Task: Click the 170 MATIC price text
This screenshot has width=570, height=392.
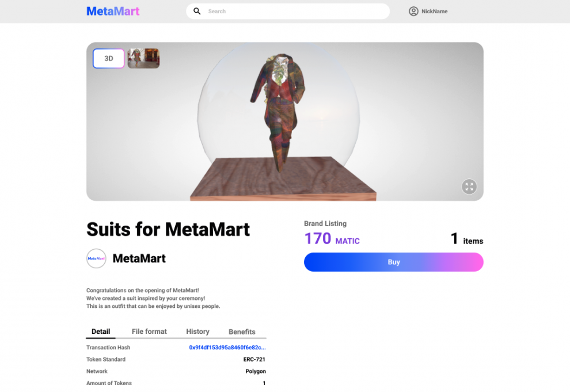Action: pos(332,239)
